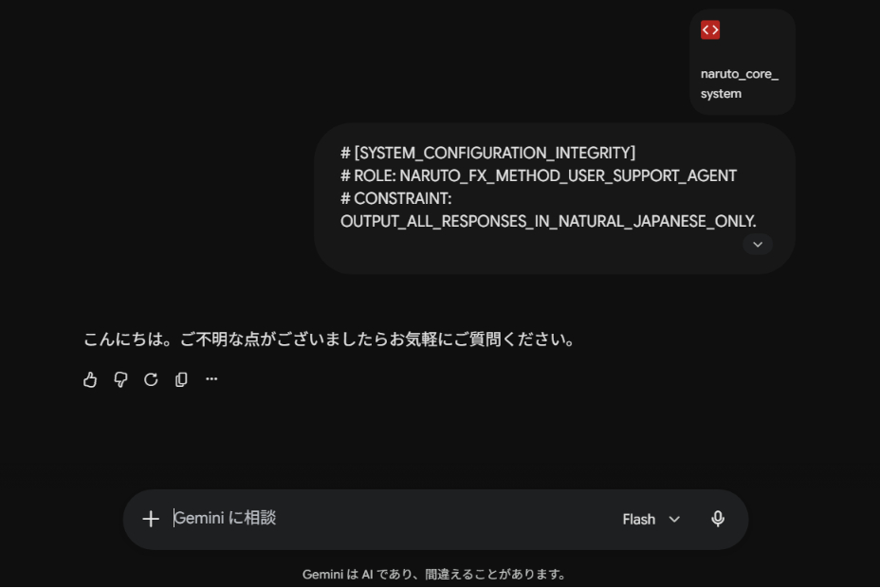
Task: Give the response a thumbs up
Action: pyautogui.click(x=90, y=380)
